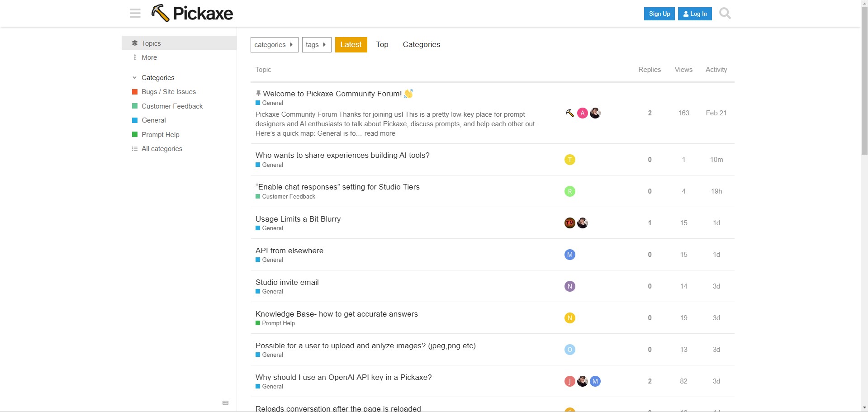Image resolution: width=868 pixels, height=412 pixels.
Task: Open blue 'M' avatar on OpenAI API key topic
Action: coord(595,381)
